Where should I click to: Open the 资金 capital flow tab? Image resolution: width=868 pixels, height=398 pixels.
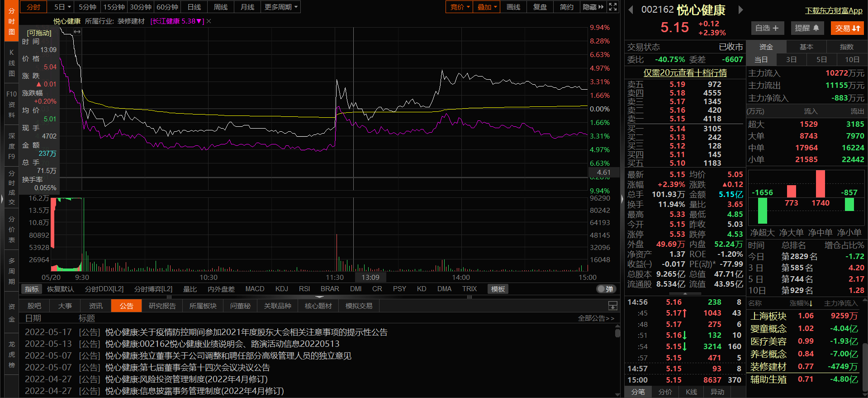click(x=766, y=47)
